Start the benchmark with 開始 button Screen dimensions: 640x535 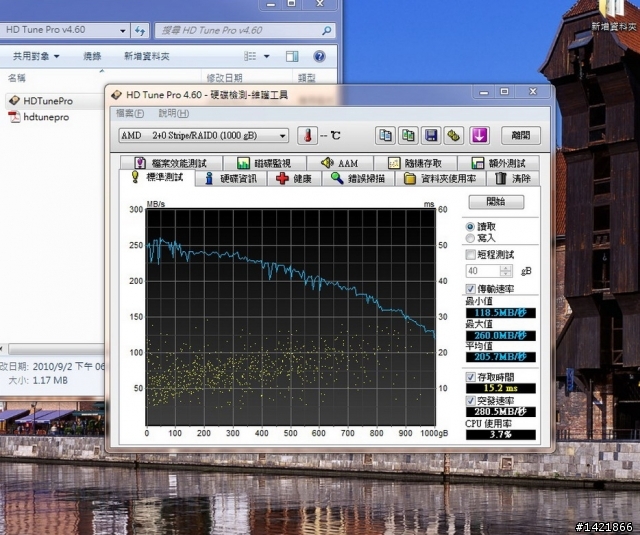[x=496, y=202]
